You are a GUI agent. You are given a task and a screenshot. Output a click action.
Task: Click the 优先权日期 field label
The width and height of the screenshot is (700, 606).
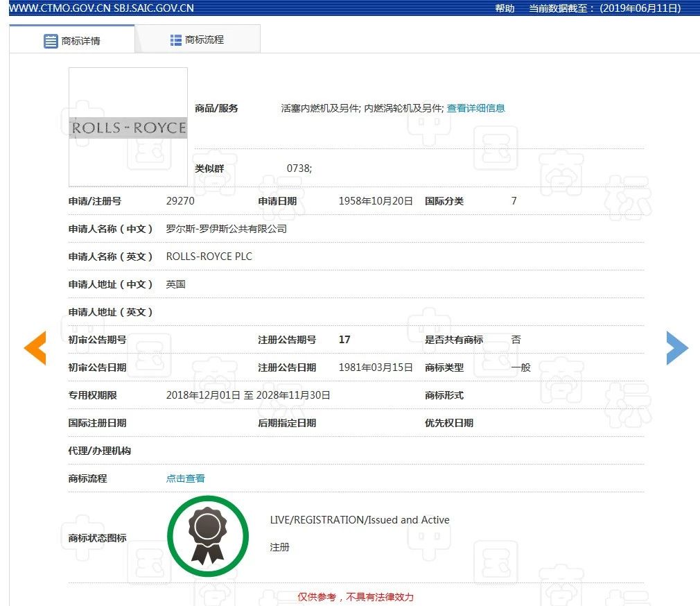[x=448, y=423]
